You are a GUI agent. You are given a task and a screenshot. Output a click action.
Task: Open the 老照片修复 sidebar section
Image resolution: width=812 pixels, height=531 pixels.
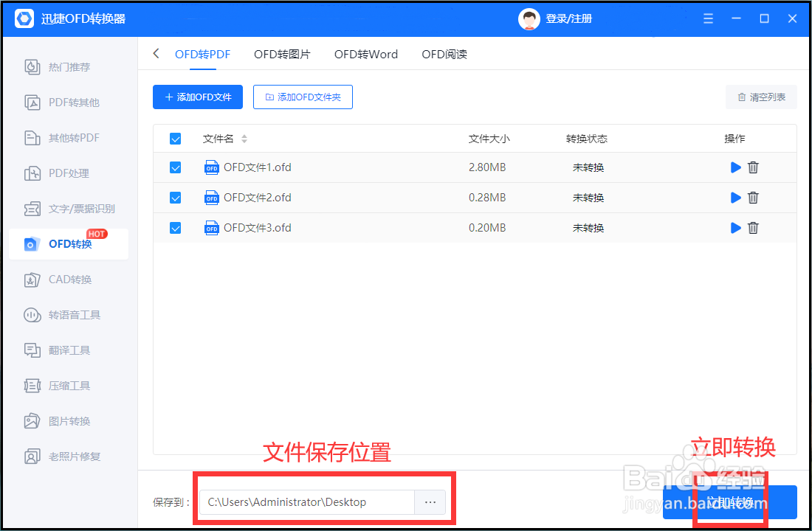point(62,457)
